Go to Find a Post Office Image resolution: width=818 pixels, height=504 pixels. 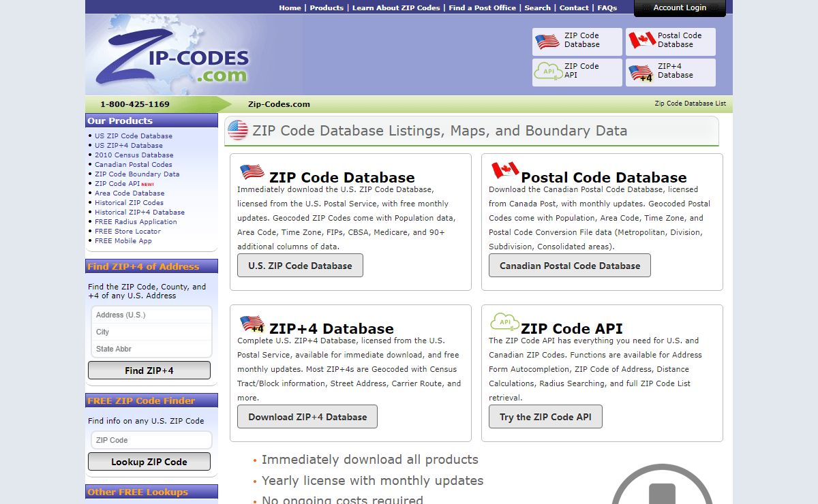pyautogui.click(x=482, y=7)
